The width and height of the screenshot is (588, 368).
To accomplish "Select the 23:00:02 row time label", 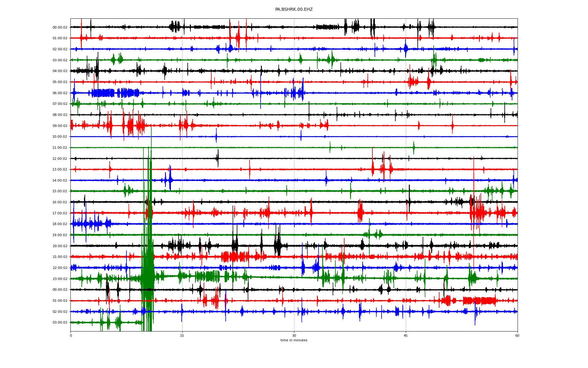I will coord(60,279).
